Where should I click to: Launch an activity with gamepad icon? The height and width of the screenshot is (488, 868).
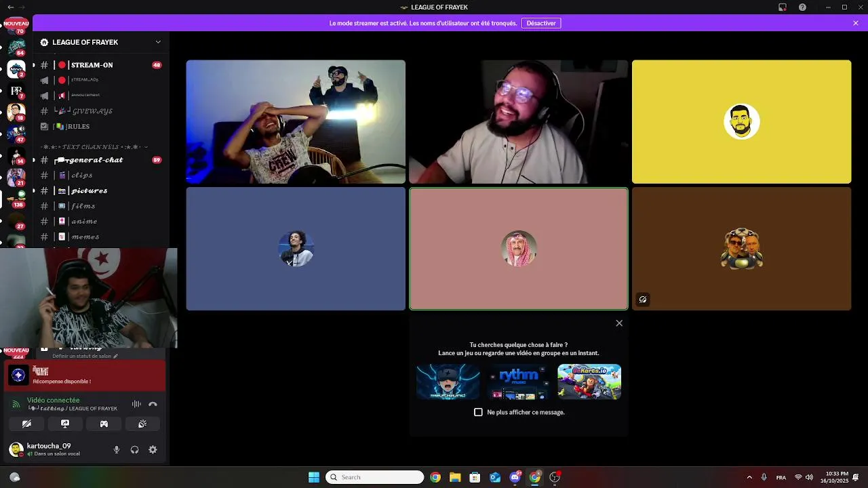(104, 424)
